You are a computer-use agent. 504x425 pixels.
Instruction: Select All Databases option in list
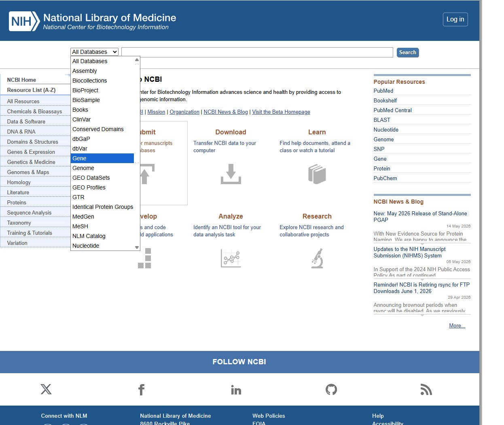(102, 61)
